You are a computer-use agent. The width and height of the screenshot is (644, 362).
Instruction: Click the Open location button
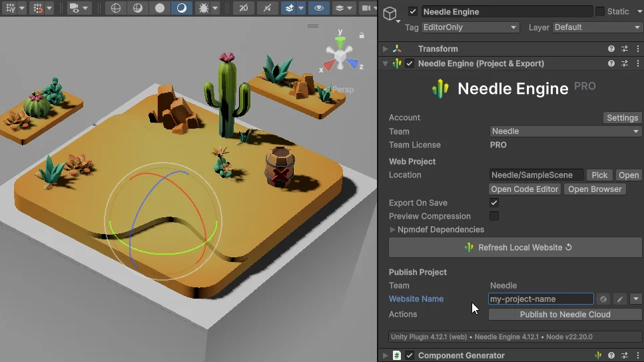(x=629, y=175)
